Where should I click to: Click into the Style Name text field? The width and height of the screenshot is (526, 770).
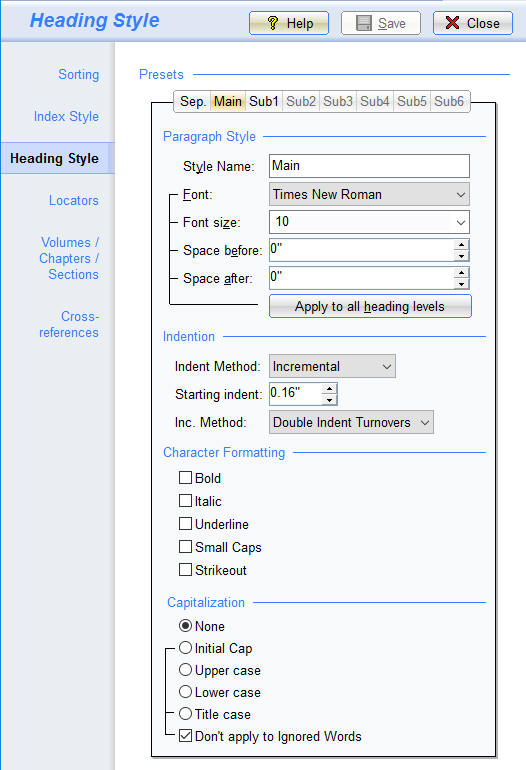[x=369, y=166]
